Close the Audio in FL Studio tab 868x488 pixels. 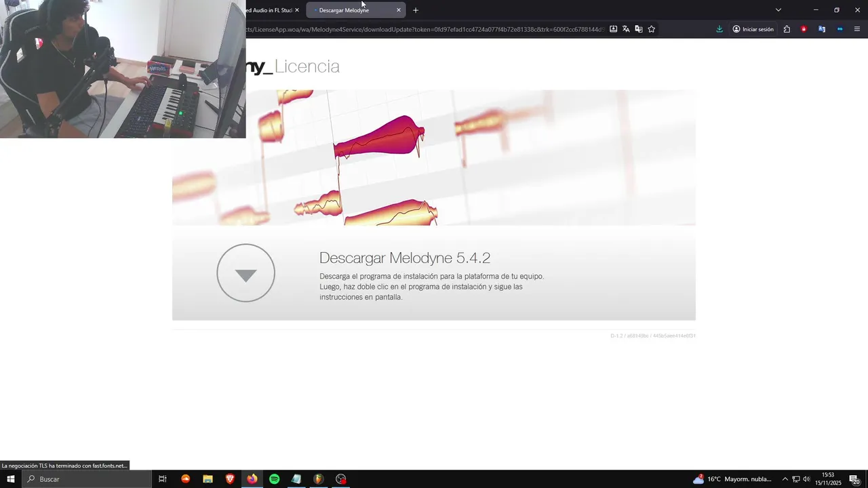[297, 10]
